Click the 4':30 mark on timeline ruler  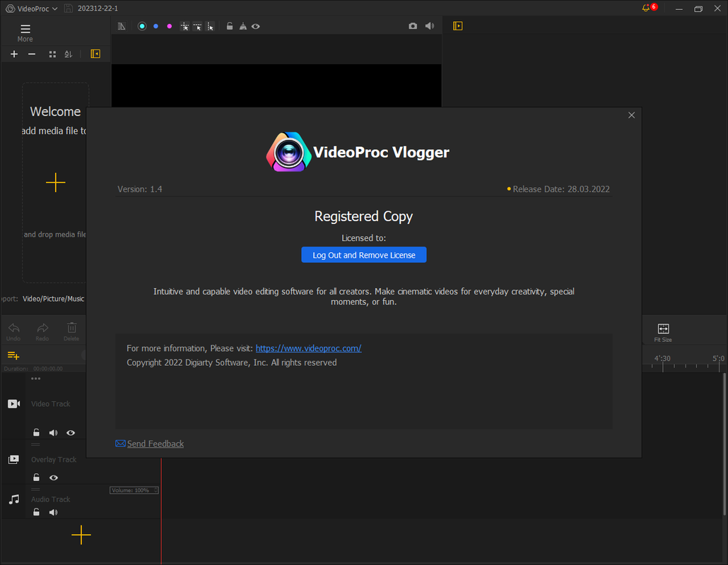coord(662,359)
